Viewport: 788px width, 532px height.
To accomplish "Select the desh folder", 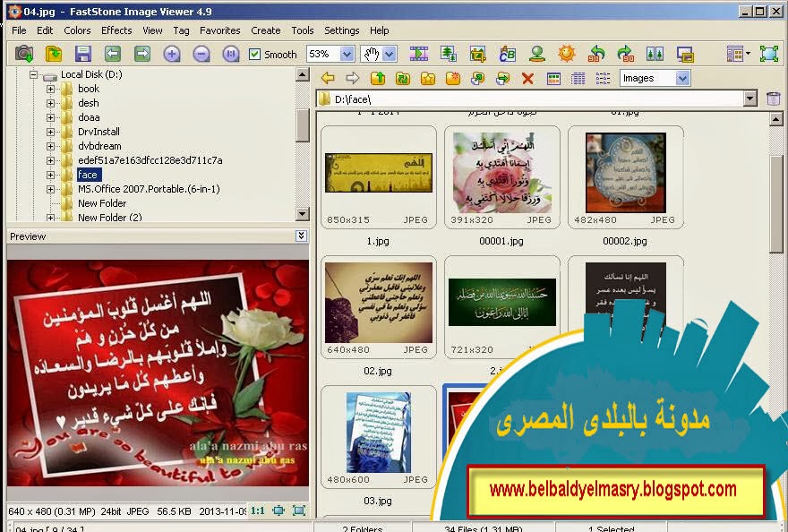I will coord(89,103).
